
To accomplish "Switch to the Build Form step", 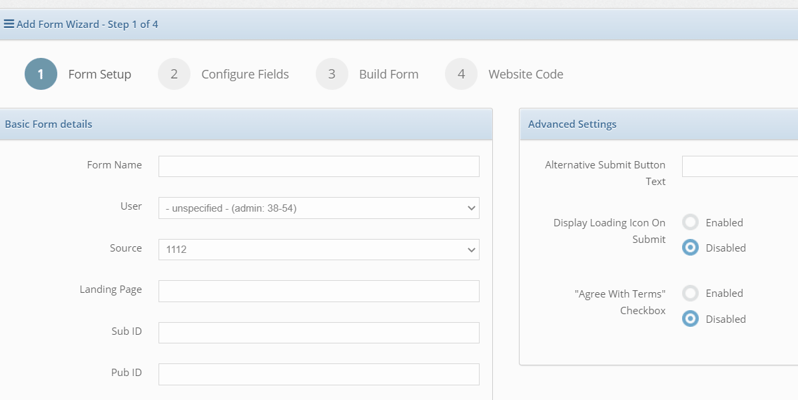I will (x=388, y=74).
